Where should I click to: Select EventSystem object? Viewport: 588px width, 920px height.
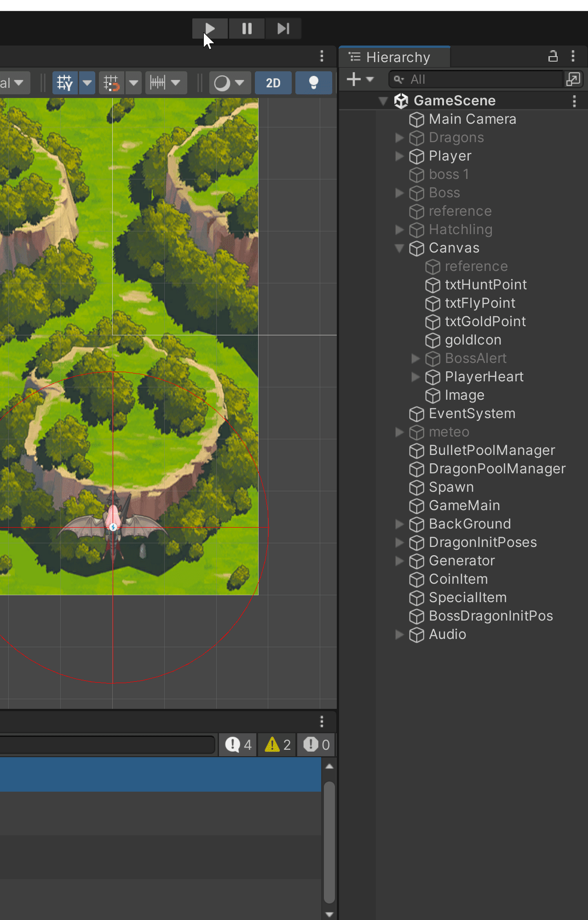(x=472, y=414)
